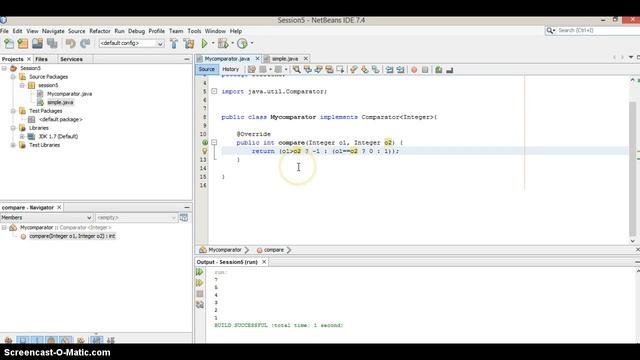Toggle the Sort by Source button in Navigator
The width and height of the screenshot is (640, 360).
tap(111, 340)
